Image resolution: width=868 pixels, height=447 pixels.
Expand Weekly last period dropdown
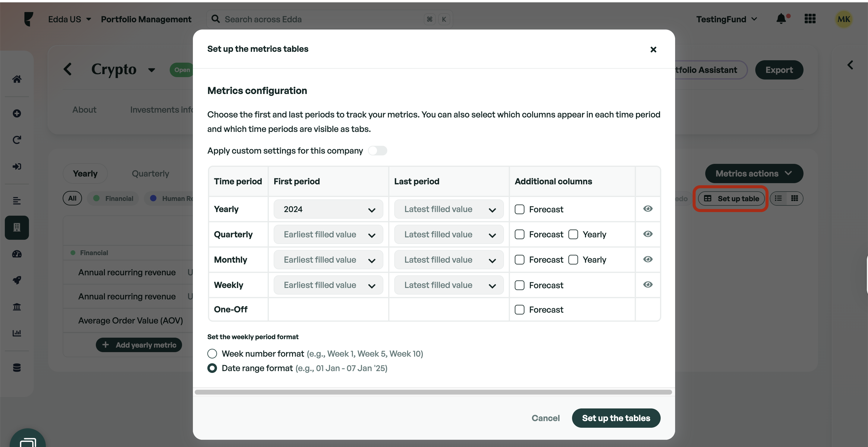pyautogui.click(x=448, y=285)
